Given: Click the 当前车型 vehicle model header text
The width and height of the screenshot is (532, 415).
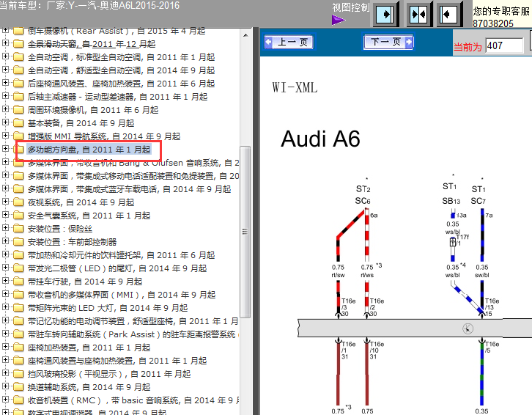Looking at the screenshot, I should [89, 5].
